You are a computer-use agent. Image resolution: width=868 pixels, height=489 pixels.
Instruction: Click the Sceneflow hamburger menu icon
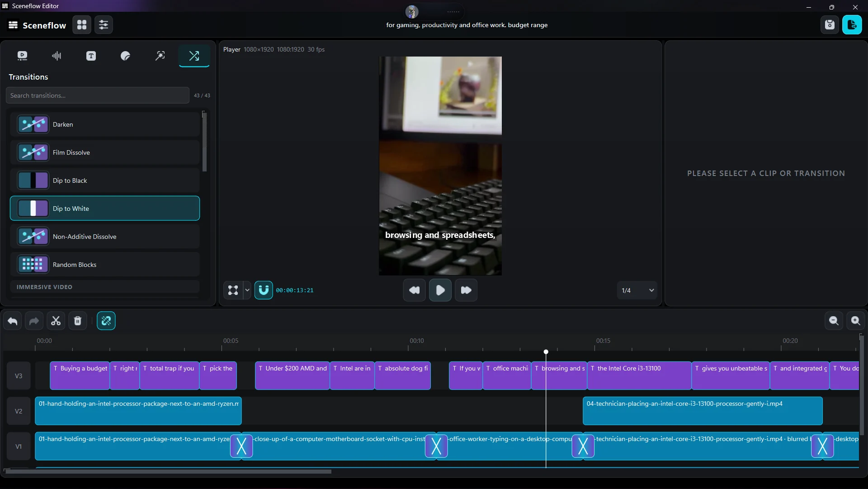coord(13,25)
